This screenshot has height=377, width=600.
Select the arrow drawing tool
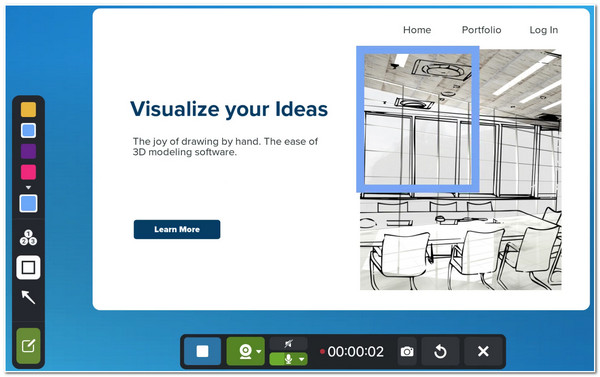[28, 297]
